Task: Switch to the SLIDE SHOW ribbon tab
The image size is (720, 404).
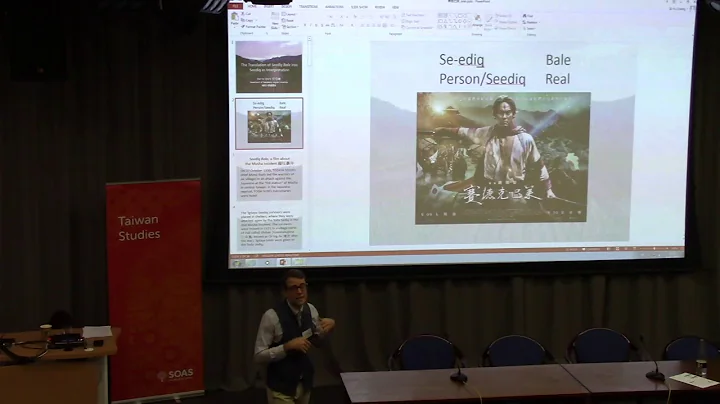Action: pyautogui.click(x=359, y=6)
